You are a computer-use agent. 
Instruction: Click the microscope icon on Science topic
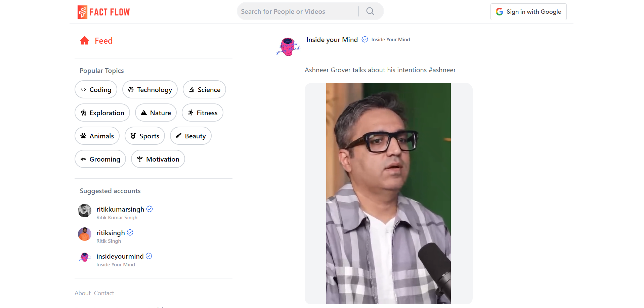click(x=191, y=89)
